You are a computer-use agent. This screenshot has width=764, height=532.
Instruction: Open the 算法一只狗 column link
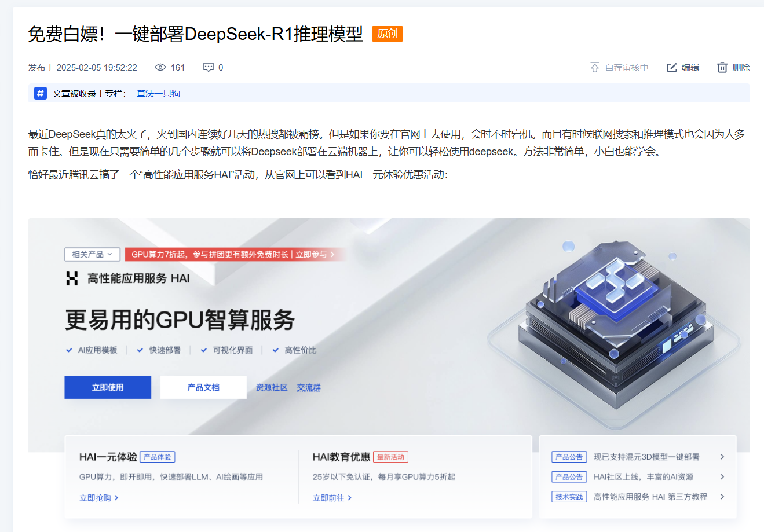point(158,93)
